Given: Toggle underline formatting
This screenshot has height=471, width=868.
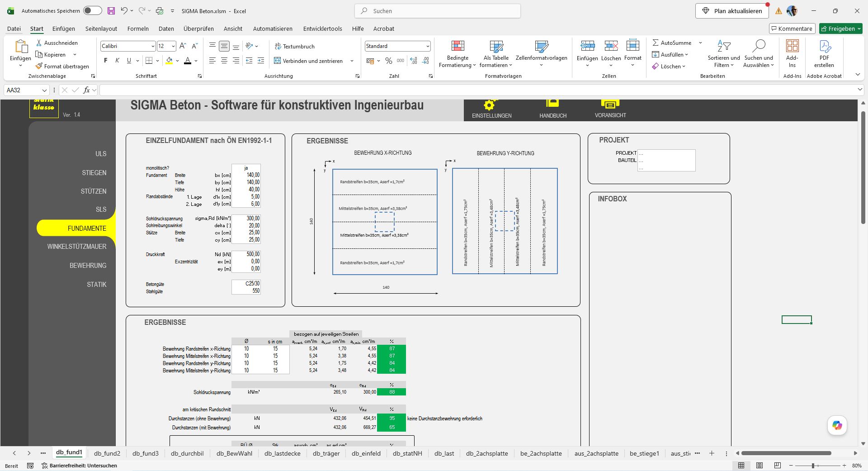Looking at the screenshot, I should tap(129, 61).
